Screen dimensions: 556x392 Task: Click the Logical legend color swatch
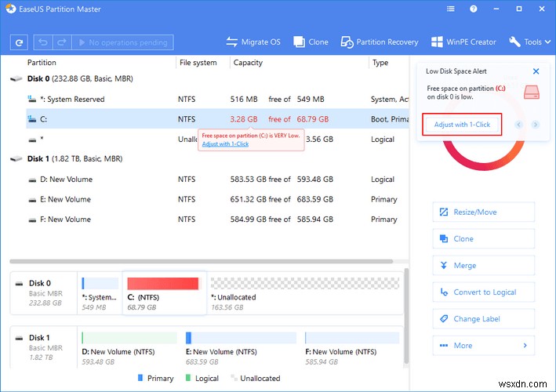pos(188,378)
